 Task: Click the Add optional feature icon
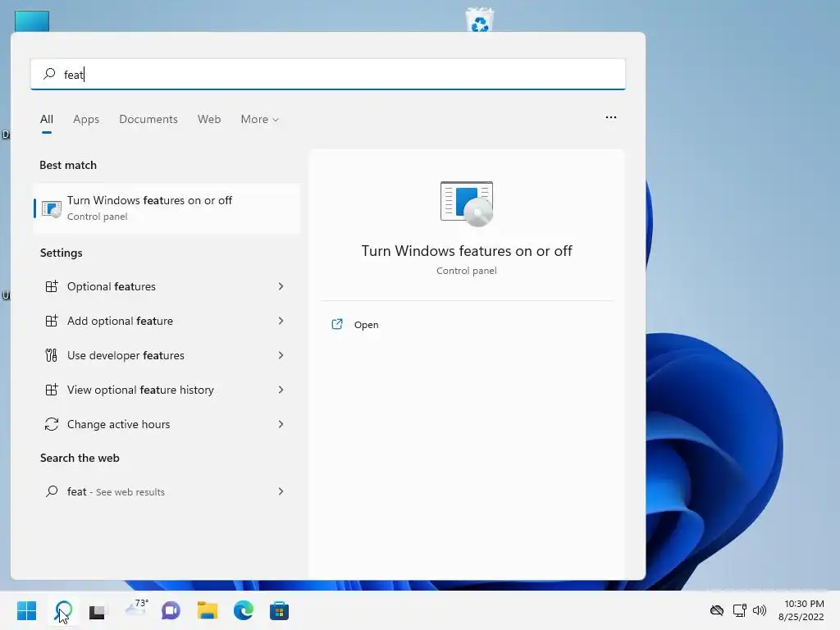point(52,321)
